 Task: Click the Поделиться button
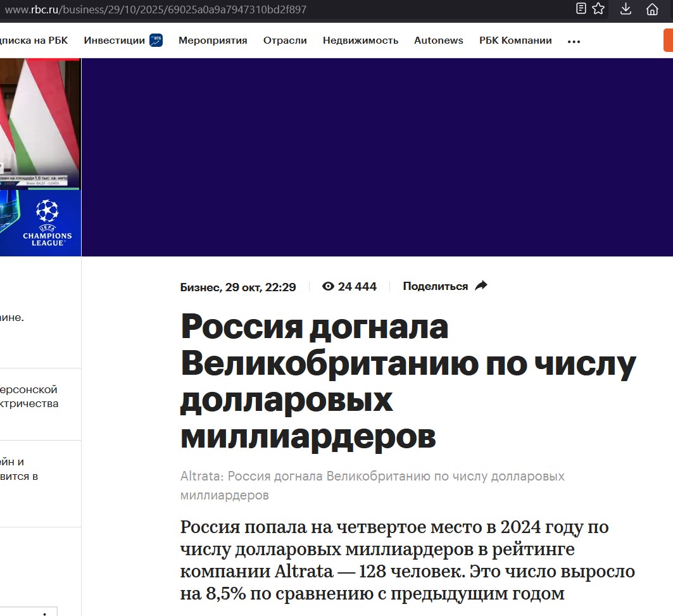click(445, 286)
